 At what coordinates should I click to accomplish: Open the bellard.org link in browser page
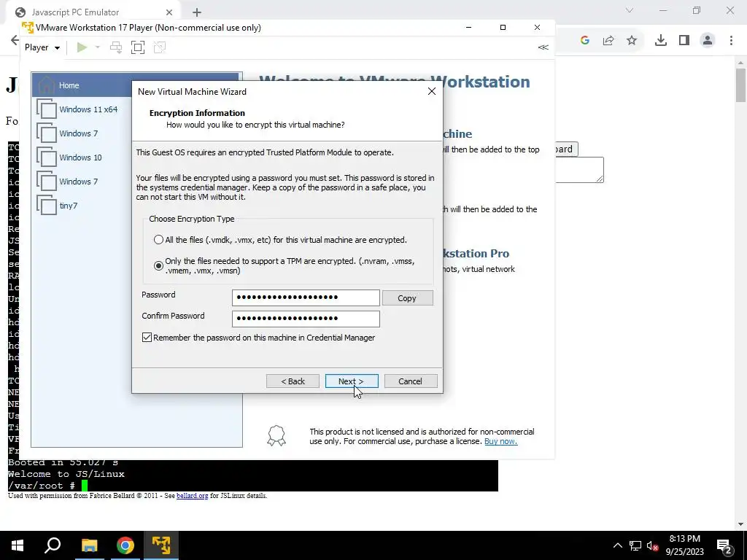coord(192,496)
